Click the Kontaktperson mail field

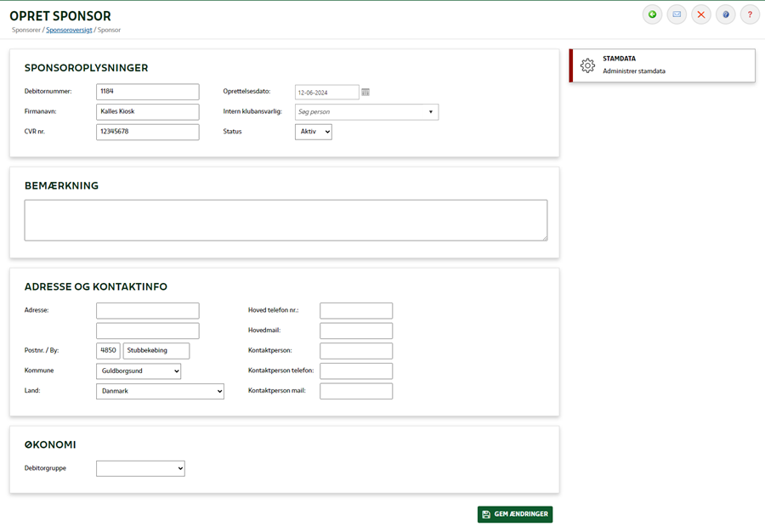coord(356,391)
